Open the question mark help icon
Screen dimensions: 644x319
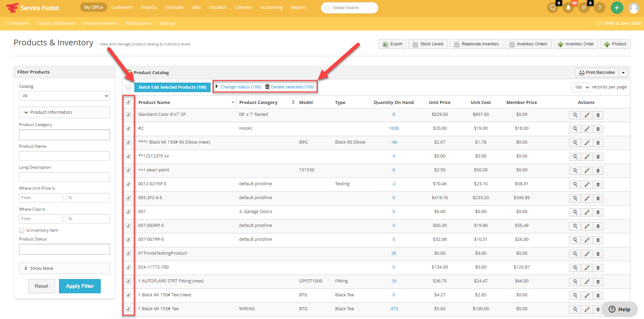click(x=600, y=7)
